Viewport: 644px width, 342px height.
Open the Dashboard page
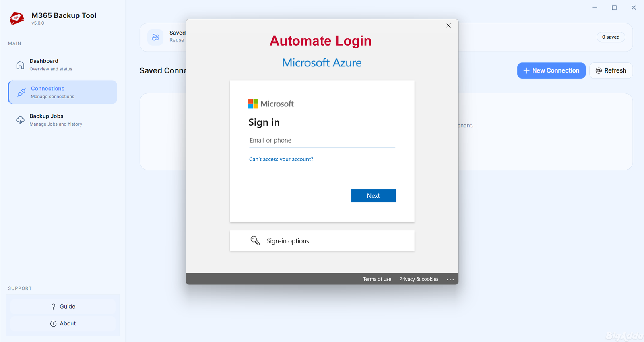[x=62, y=65]
